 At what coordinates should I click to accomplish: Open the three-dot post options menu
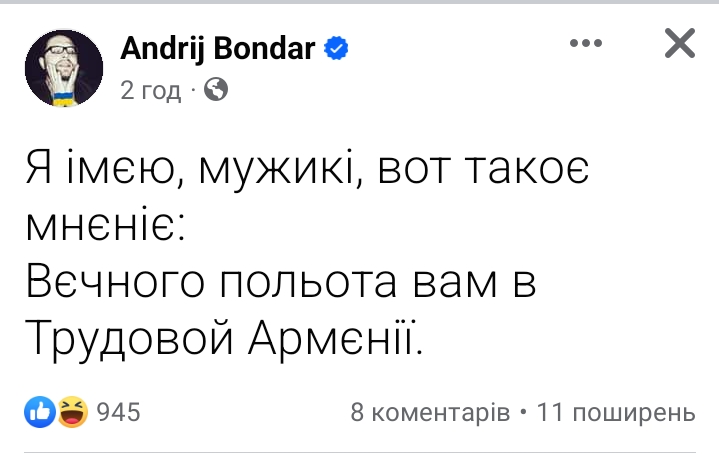coord(586,43)
